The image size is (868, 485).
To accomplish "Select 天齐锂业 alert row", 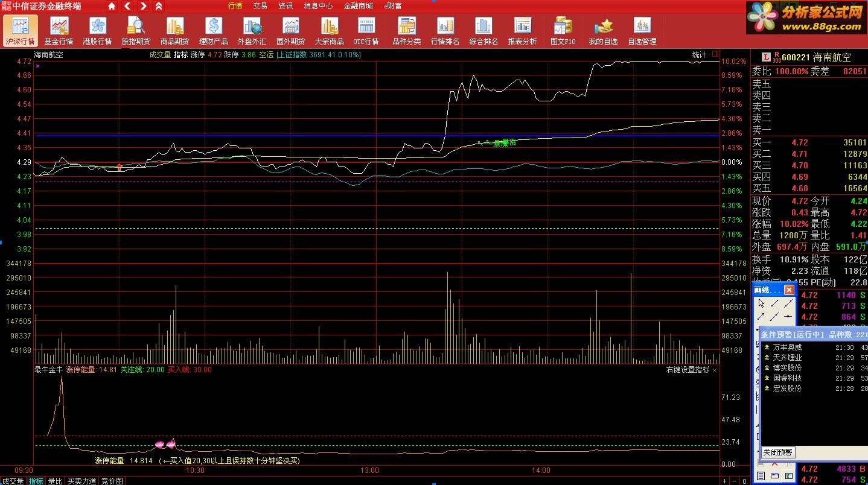I will [815, 357].
